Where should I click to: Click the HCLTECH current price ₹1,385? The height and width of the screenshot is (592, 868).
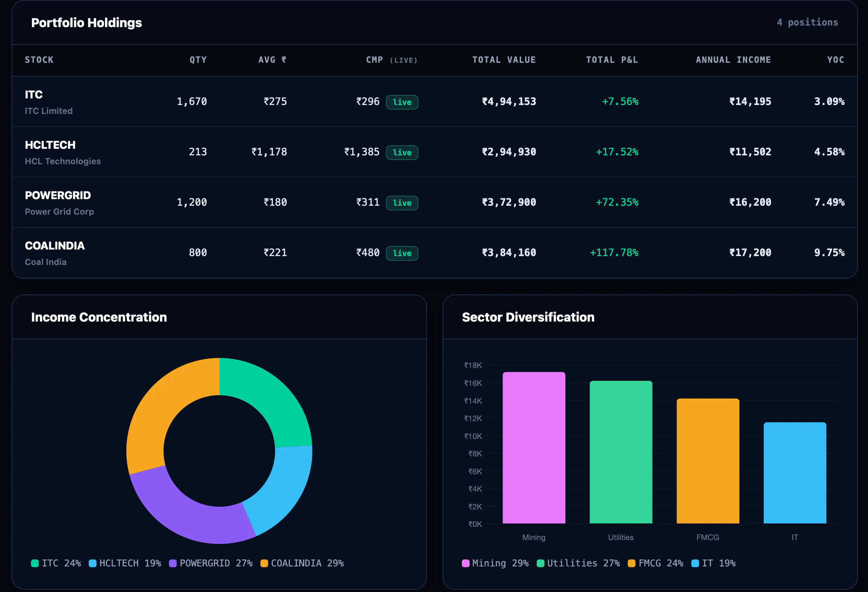click(x=362, y=152)
